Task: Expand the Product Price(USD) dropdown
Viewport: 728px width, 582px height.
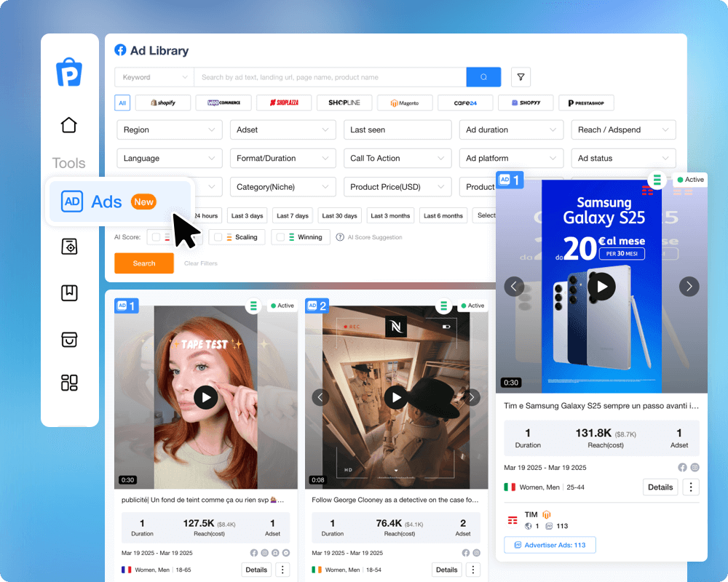Action: [x=397, y=186]
